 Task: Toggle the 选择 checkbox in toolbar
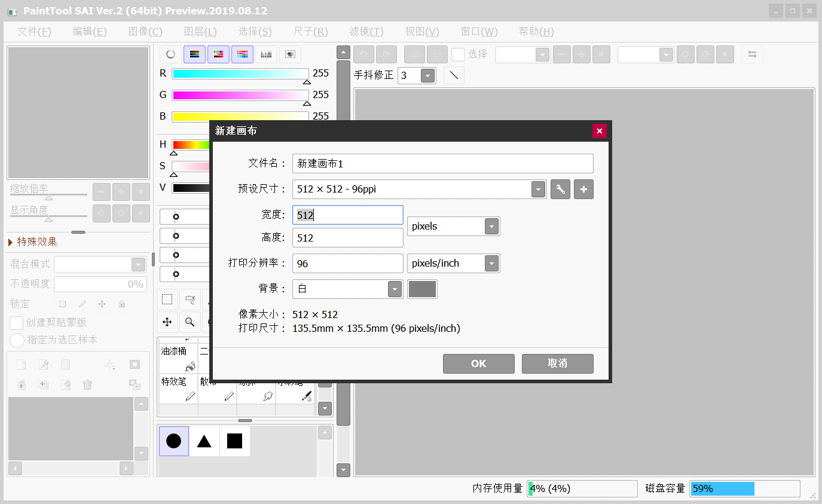[x=458, y=54]
